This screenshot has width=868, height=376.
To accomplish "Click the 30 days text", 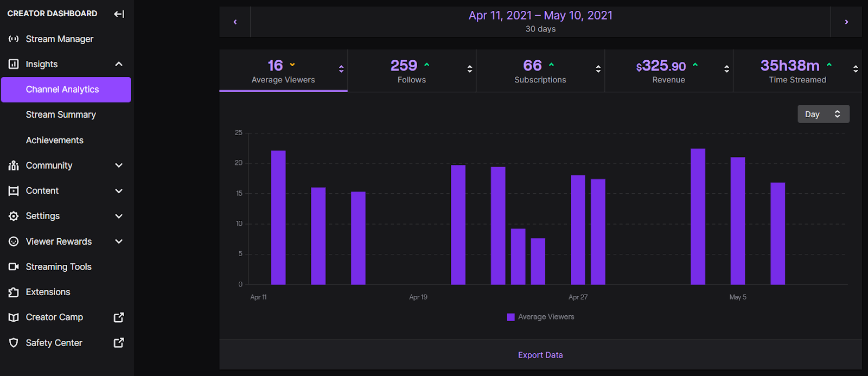I will coord(540,29).
